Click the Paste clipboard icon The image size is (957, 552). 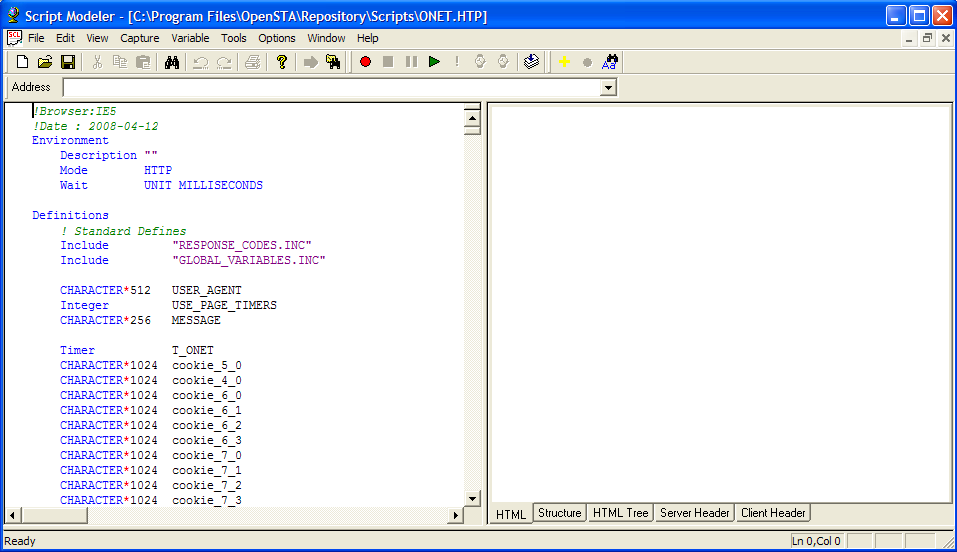143,62
